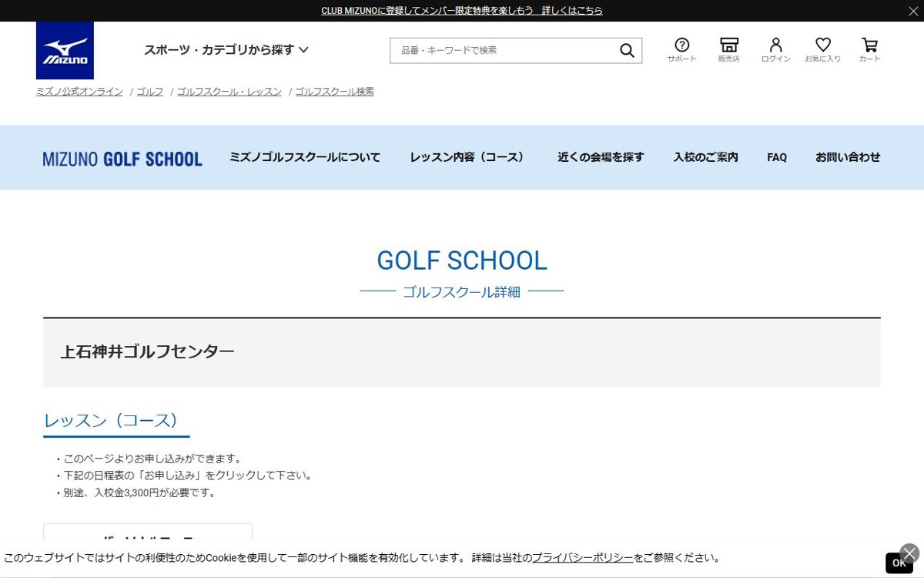Click the ゴルフスクール・レッスン breadcrumb
The image size is (924, 578).
click(x=229, y=92)
